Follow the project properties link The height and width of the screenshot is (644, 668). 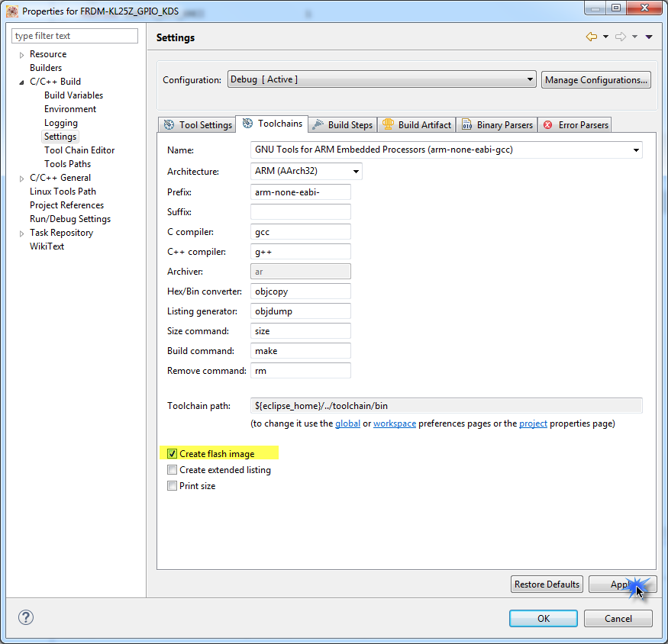tap(533, 423)
